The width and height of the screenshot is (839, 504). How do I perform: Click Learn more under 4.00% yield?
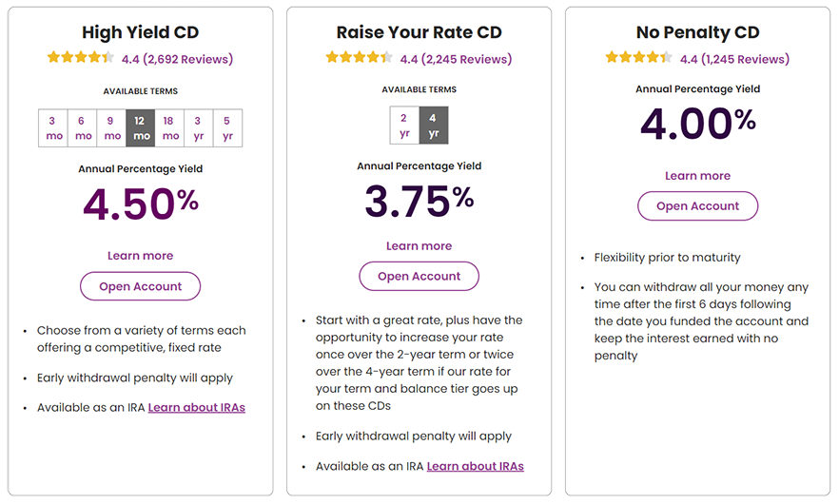point(698,176)
